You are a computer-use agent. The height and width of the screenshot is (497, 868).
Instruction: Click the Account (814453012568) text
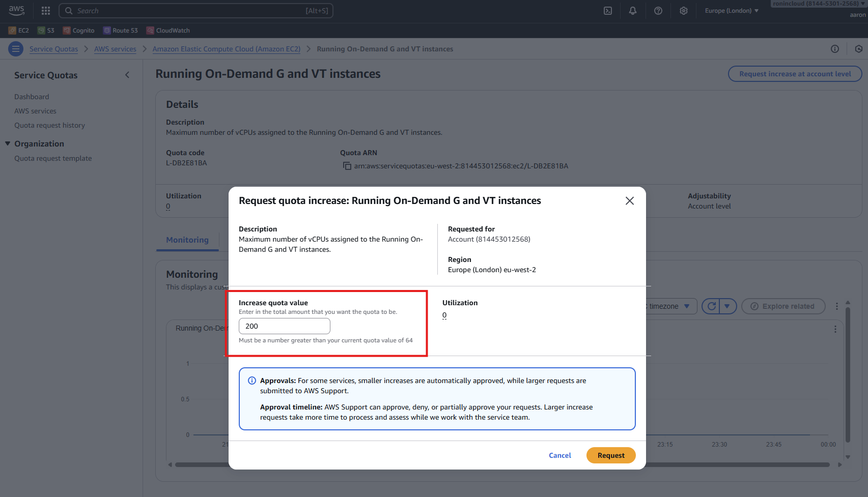489,239
